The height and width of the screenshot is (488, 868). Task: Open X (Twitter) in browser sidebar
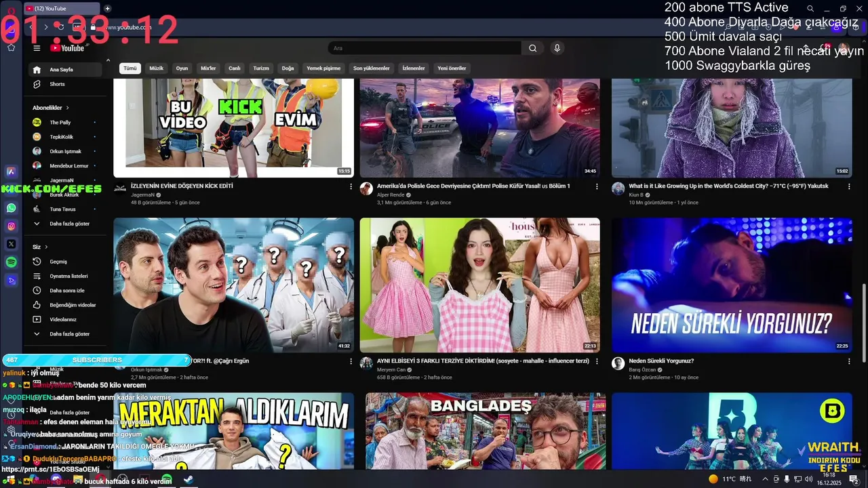(11, 244)
